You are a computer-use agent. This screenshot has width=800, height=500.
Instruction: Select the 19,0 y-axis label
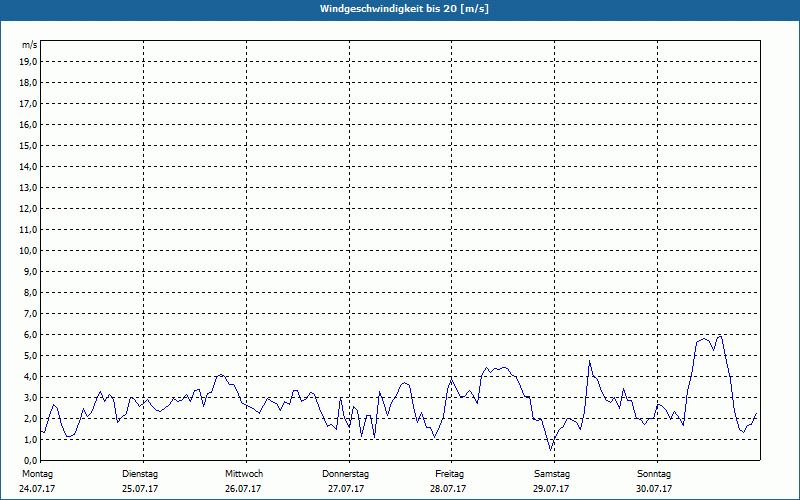(x=28, y=62)
